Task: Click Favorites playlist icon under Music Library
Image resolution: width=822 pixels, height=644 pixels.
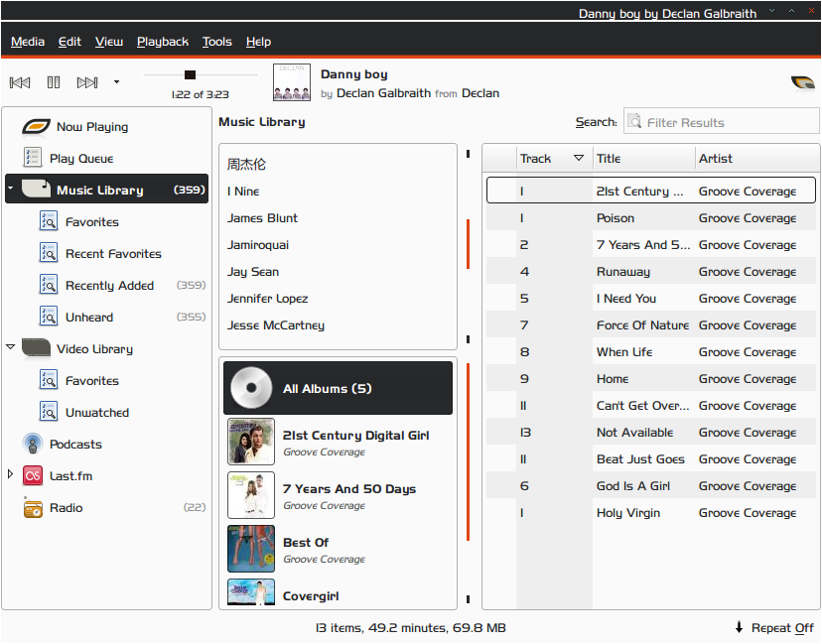Action: [49, 221]
